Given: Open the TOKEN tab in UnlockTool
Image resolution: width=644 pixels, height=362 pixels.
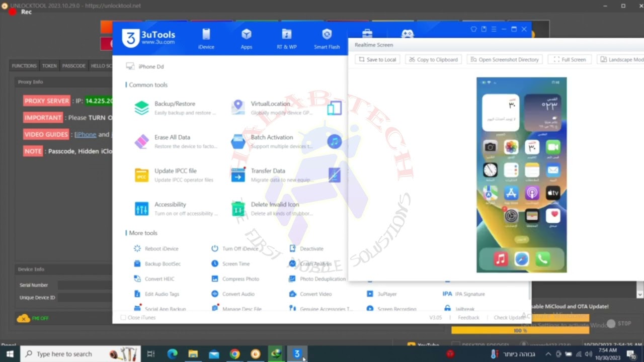Looking at the screenshot, I should tap(49, 66).
